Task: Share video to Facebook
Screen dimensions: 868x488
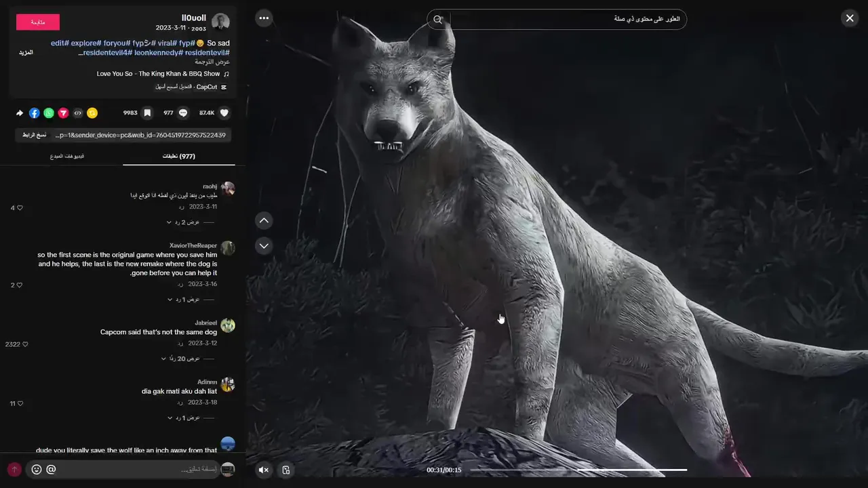Action: [34, 113]
